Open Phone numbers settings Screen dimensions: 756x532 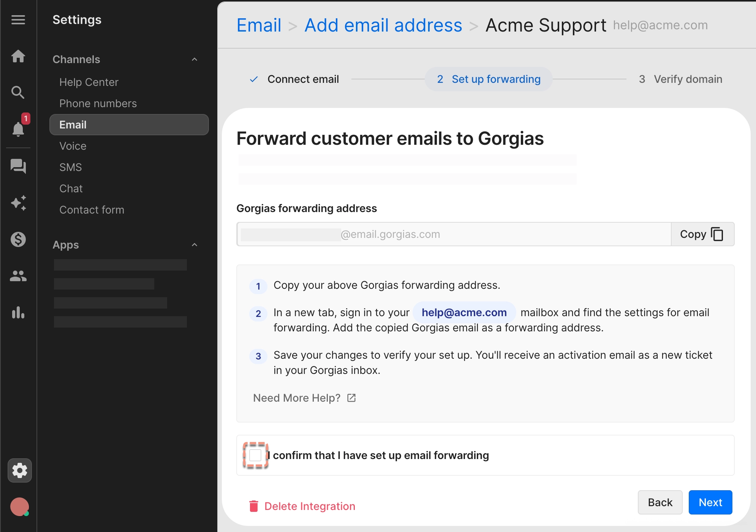pyautogui.click(x=98, y=103)
